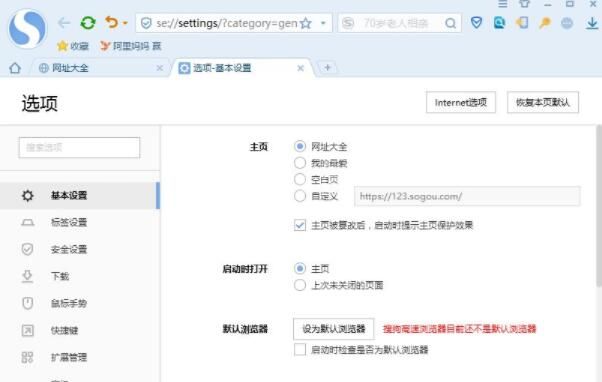Reload page with green refresh icon
This screenshot has height=382, width=602.
pos(88,23)
